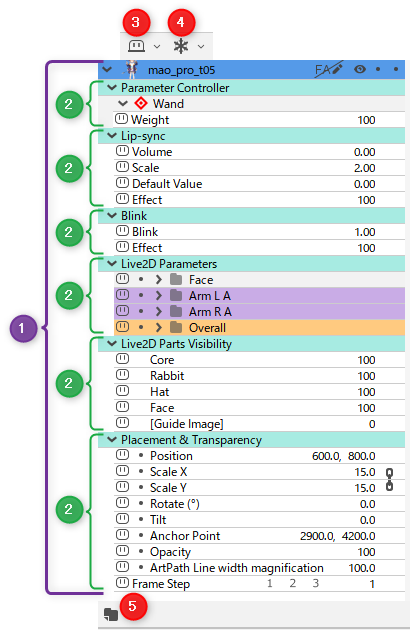Toggle keyframe stopwatch on Overall folder
Screen dimensions: 410x630
click(x=122, y=327)
